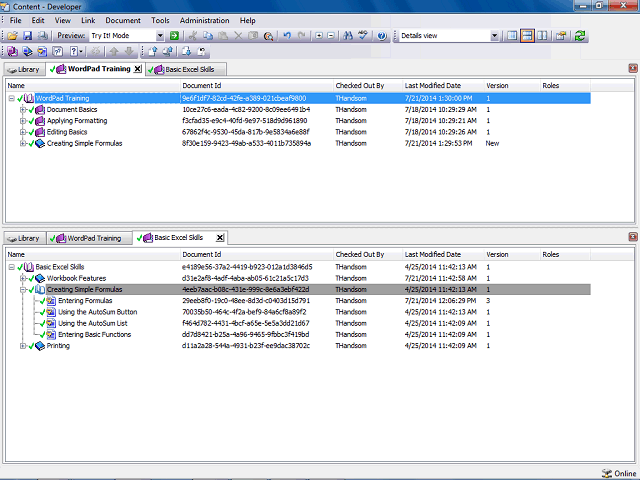The image size is (640, 480).
Task: Expand the Document Basics node
Action: click(x=23, y=110)
